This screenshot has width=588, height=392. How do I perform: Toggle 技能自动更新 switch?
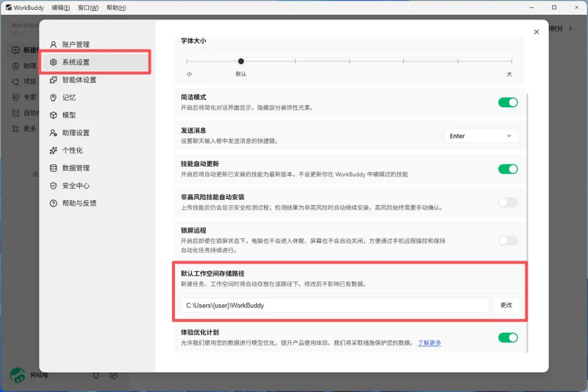tap(508, 169)
